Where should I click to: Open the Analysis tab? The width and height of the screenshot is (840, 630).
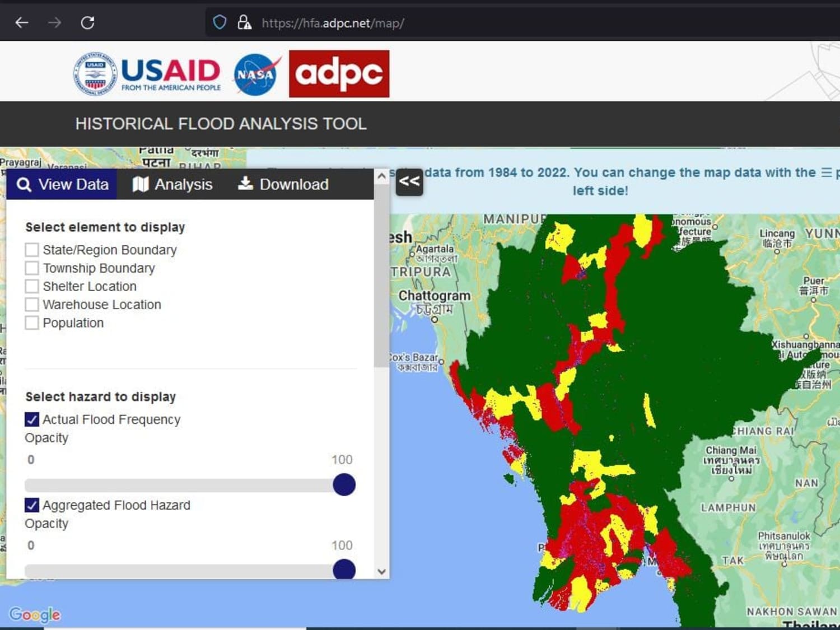coord(172,184)
